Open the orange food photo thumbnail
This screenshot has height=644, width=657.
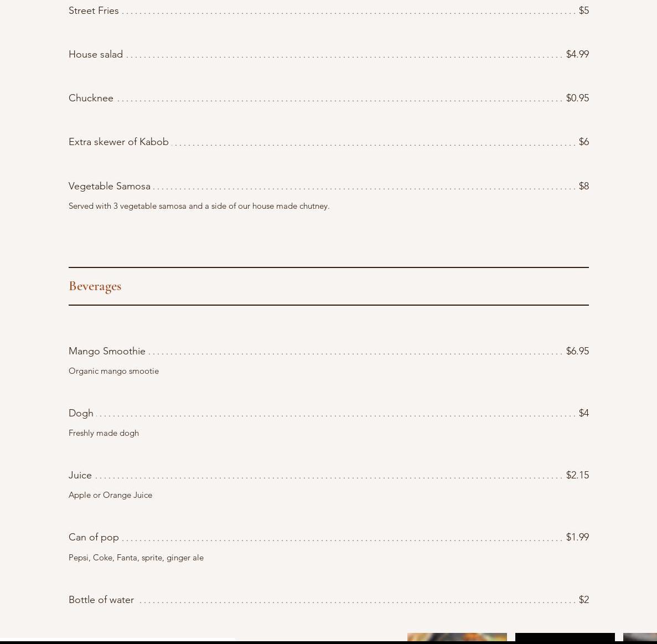pyautogui.click(x=457, y=637)
